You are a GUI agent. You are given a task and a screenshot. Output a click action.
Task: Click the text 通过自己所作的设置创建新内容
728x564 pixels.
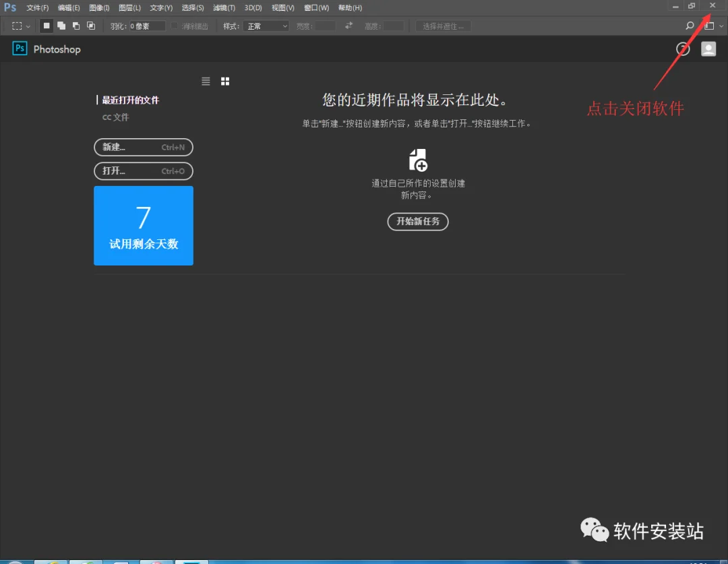coord(418,189)
